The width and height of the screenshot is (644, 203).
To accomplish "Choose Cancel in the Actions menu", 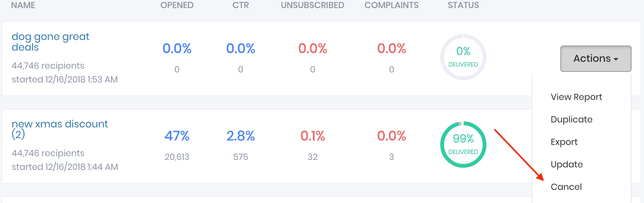I will click(x=566, y=187).
